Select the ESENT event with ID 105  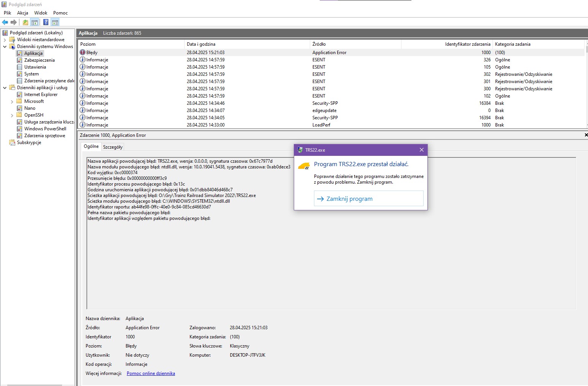click(x=331, y=67)
